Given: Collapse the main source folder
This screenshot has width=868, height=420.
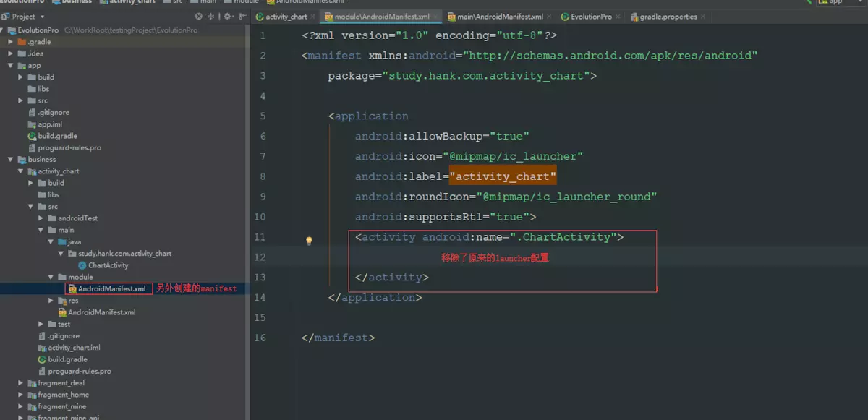Looking at the screenshot, I should pyautogui.click(x=41, y=230).
